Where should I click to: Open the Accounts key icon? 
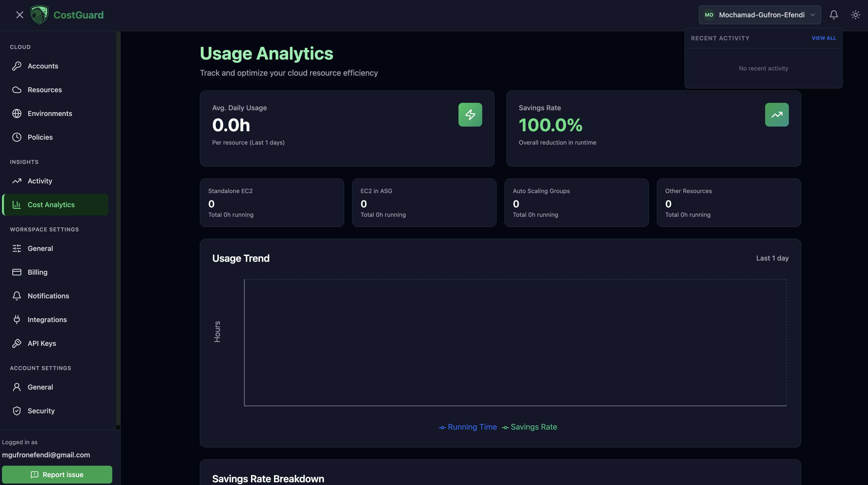(17, 66)
